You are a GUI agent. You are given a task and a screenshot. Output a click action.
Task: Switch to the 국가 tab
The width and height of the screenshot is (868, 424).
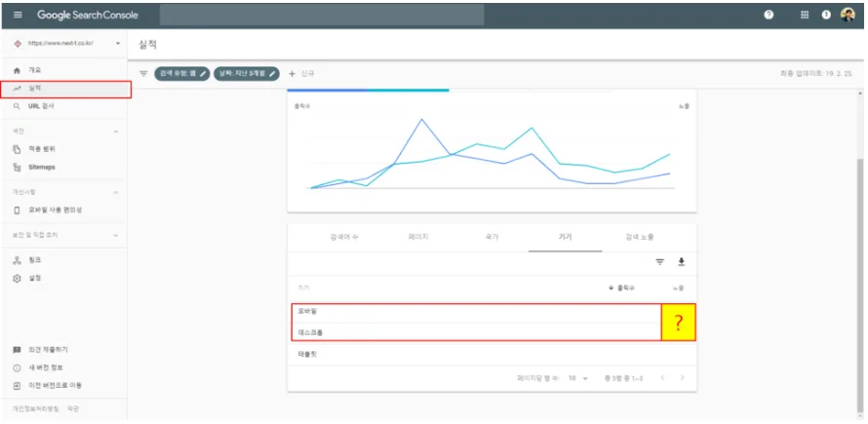[x=491, y=237]
